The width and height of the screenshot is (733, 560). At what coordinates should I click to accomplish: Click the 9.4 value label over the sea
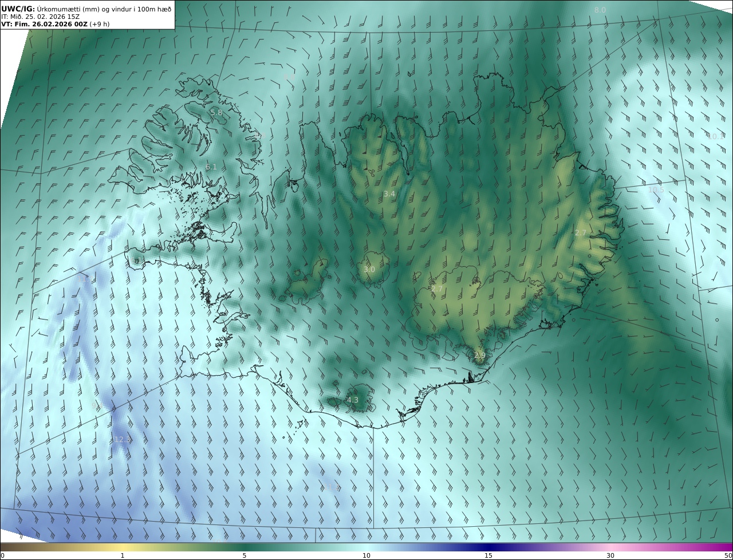(x=96, y=405)
